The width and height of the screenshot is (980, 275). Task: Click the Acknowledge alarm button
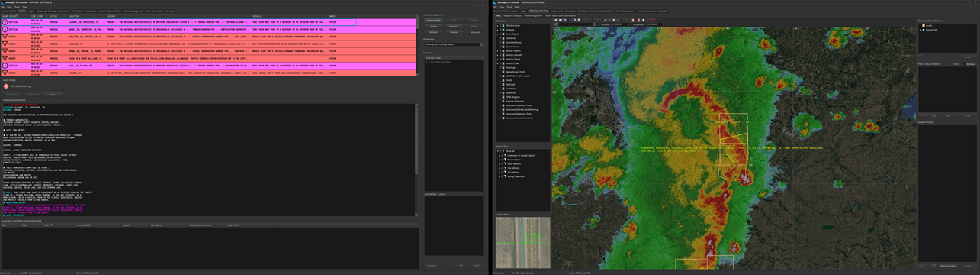[x=433, y=21]
